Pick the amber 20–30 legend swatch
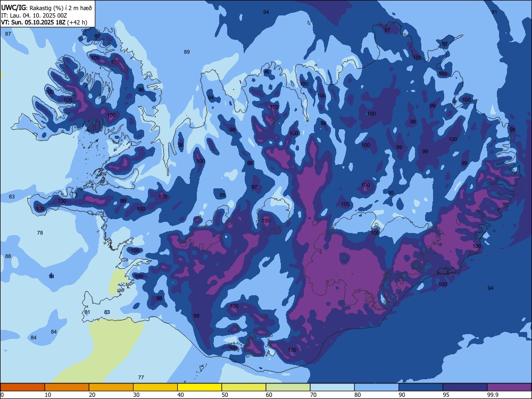The height and width of the screenshot is (399, 532). click(x=111, y=387)
